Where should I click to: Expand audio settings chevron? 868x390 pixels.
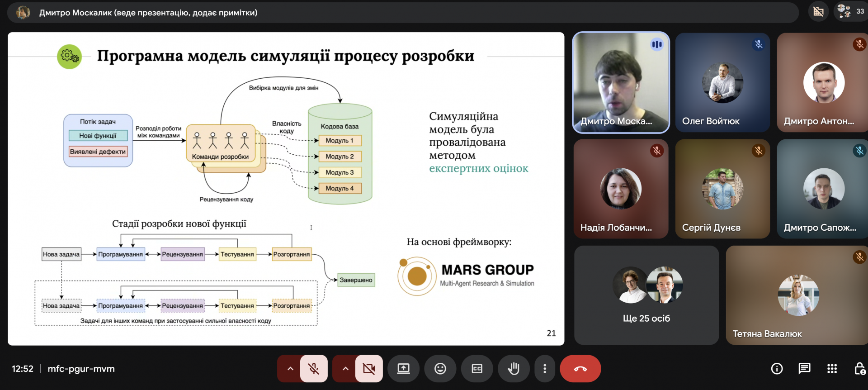tap(290, 369)
